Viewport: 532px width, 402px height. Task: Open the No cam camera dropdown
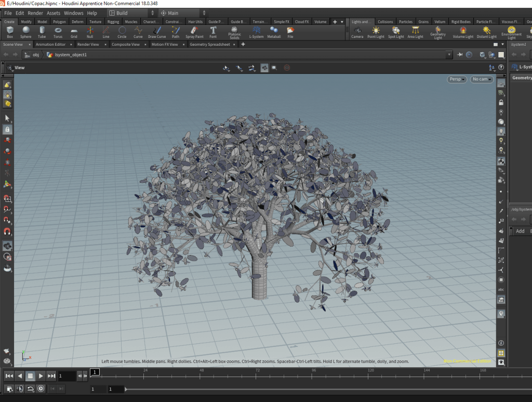[482, 79]
